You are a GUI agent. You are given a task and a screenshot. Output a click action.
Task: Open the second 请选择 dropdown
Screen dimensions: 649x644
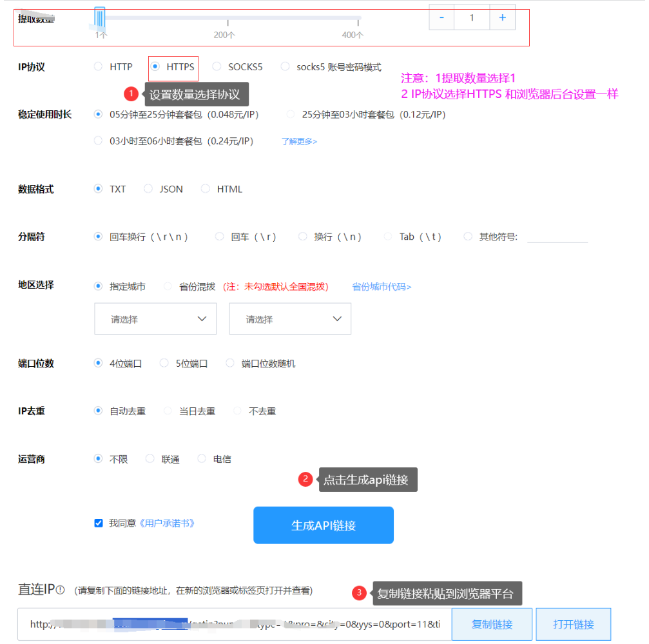289,318
